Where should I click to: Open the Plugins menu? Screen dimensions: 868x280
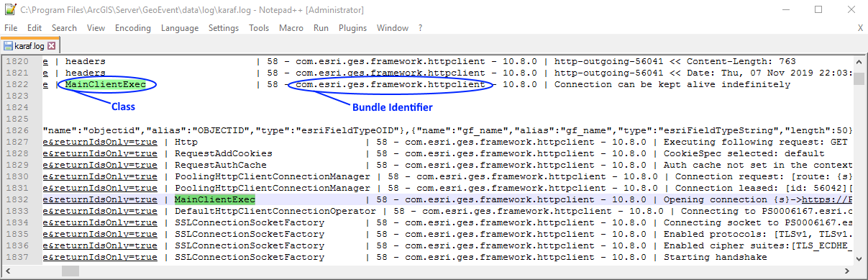click(x=352, y=28)
